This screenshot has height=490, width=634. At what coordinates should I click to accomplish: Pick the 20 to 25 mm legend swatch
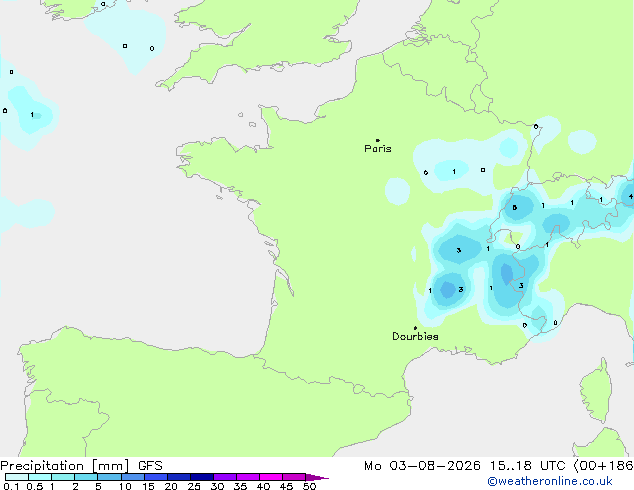[x=178, y=477]
